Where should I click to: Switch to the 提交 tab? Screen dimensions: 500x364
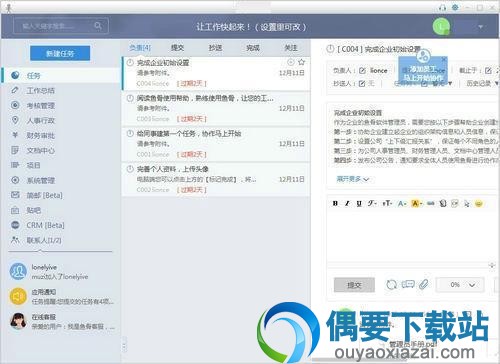(177, 48)
